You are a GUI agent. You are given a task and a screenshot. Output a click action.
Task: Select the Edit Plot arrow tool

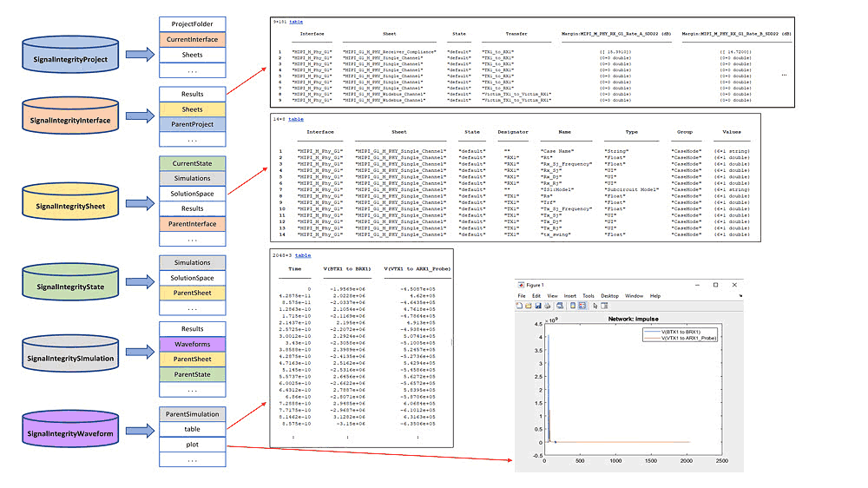[x=595, y=306]
